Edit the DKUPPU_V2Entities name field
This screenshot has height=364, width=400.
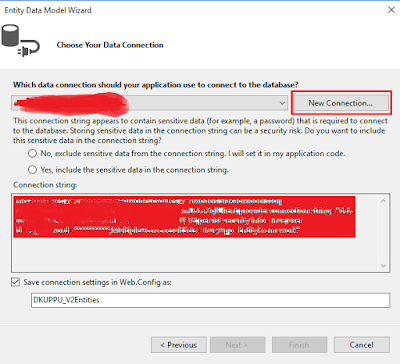click(210, 300)
